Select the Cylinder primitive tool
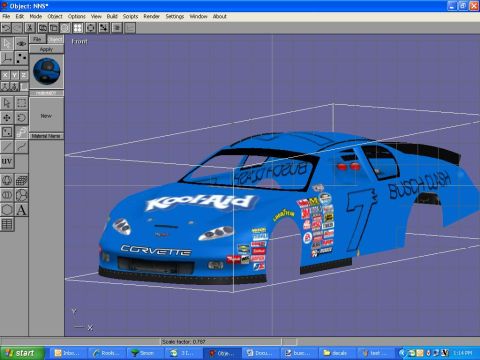The width and height of the screenshot is (480, 360). click(7, 195)
